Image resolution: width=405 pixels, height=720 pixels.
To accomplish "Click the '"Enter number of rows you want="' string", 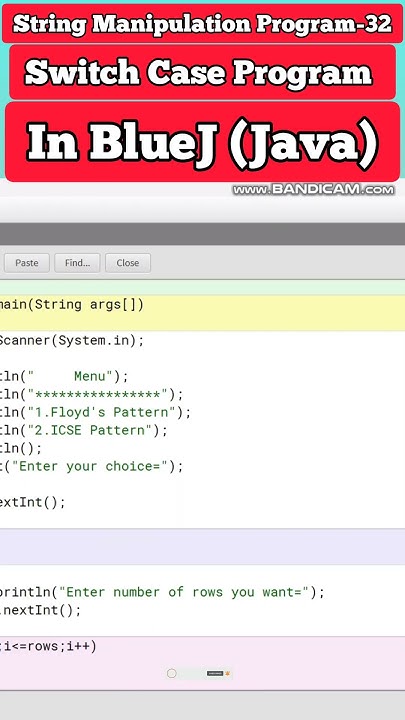I will click(x=184, y=592).
